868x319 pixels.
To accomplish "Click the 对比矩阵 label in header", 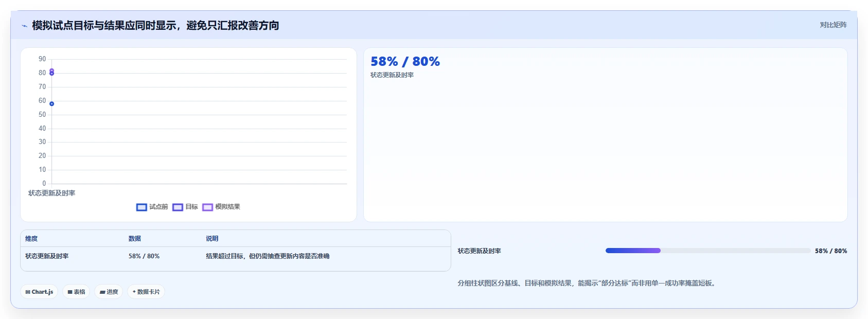I will pos(833,25).
